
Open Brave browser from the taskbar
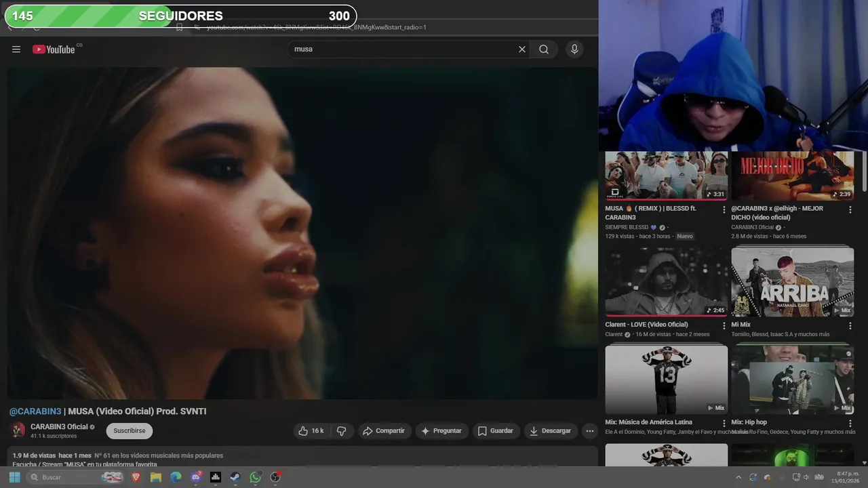point(136,477)
